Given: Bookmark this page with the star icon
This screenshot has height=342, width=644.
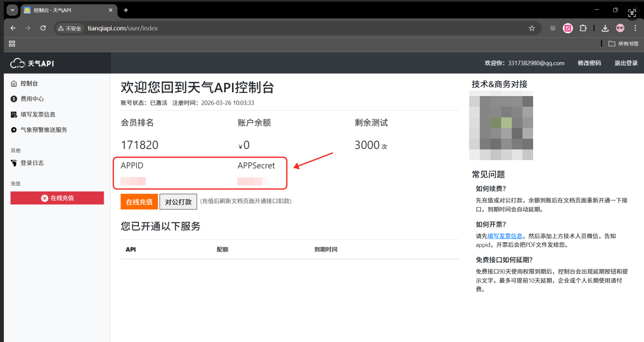Looking at the screenshot, I should coord(532,28).
